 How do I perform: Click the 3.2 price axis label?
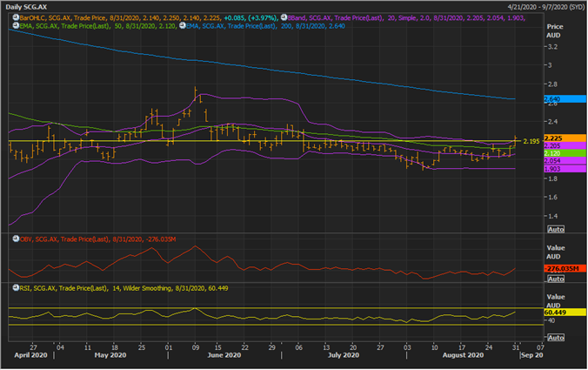click(552, 47)
